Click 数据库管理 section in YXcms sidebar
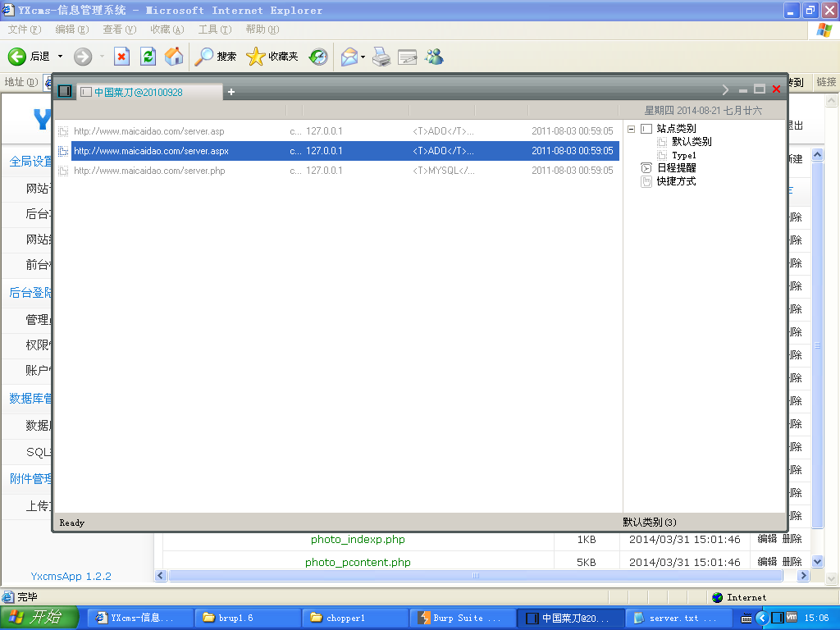Image resolution: width=840 pixels, height=630 pixels. pos(30,399)
